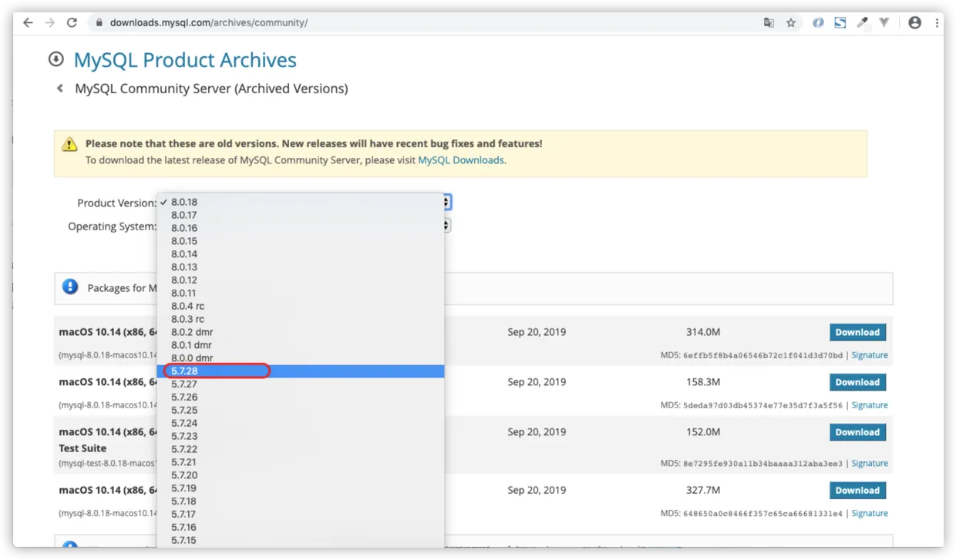
Task: Pick version 8.0.11 option
Action: pos(301,293)
